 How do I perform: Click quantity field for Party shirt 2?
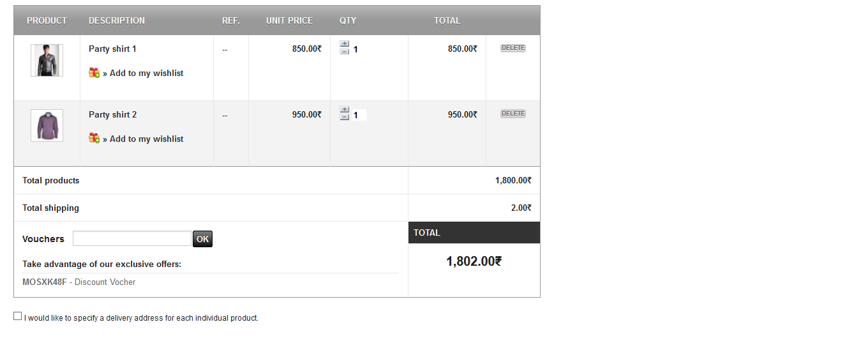pos(359,116)
